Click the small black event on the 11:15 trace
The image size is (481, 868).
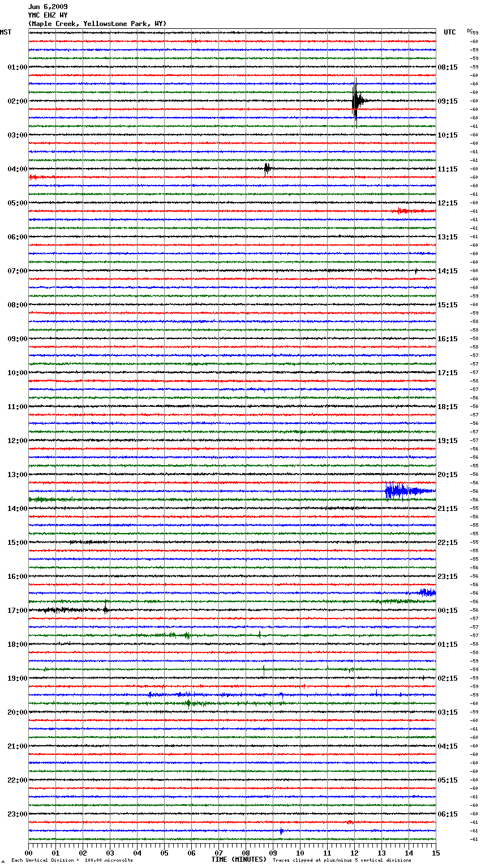click(267, 168)
